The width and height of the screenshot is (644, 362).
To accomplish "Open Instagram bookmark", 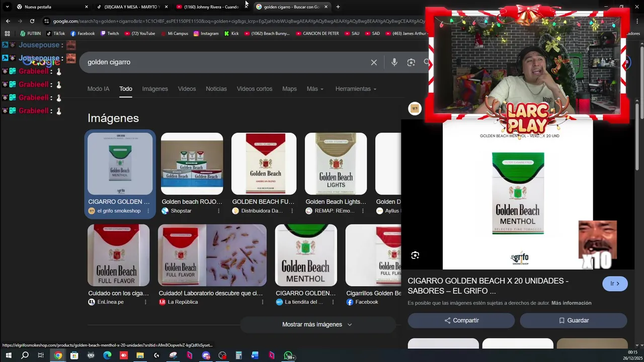I will tap(206, 34).
